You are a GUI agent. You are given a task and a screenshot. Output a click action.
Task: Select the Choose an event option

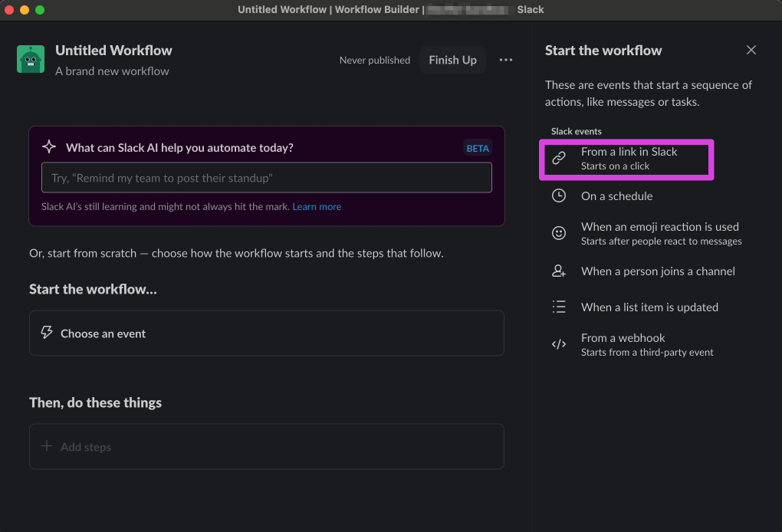tap(266, 333)
